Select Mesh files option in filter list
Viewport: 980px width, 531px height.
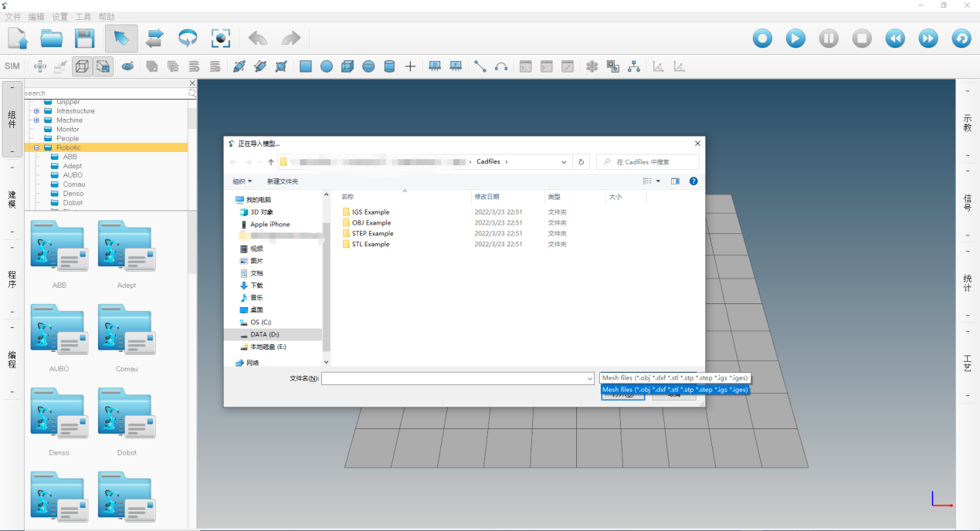(674, 390)
